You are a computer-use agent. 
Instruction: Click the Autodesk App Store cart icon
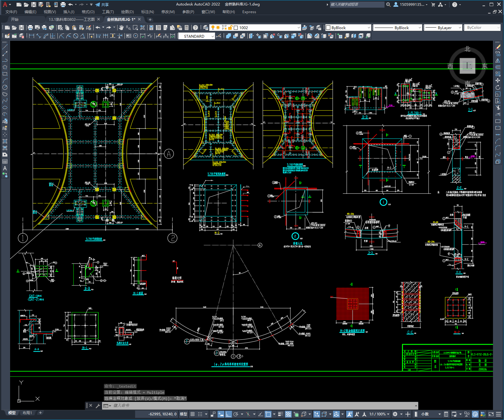[433, 4]
